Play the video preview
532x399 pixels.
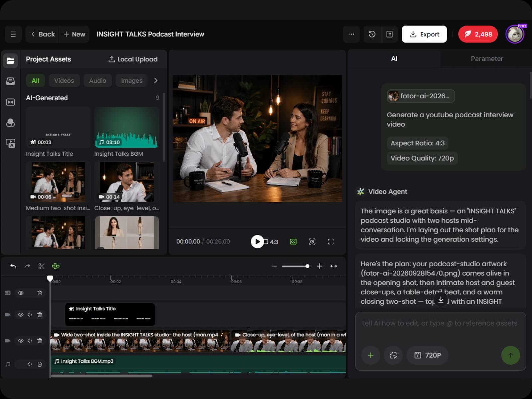[x=257, y=242]
